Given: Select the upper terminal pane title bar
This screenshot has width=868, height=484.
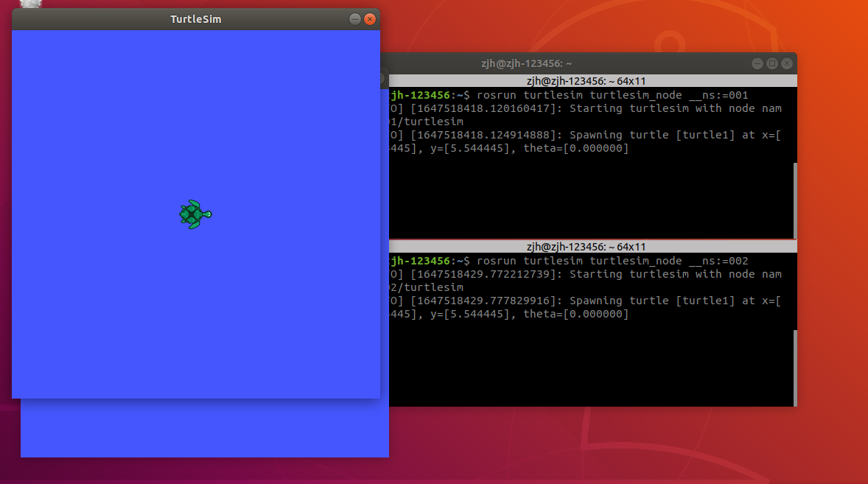Looking at the screenshot, I should (x=593, y=81).
